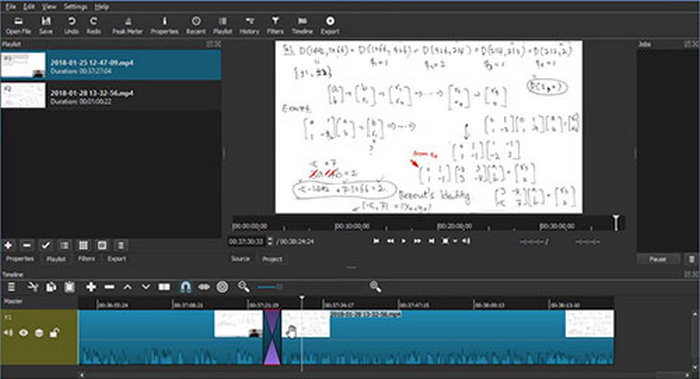Switch playlist to tiles grid view

[x=83, y=245]
